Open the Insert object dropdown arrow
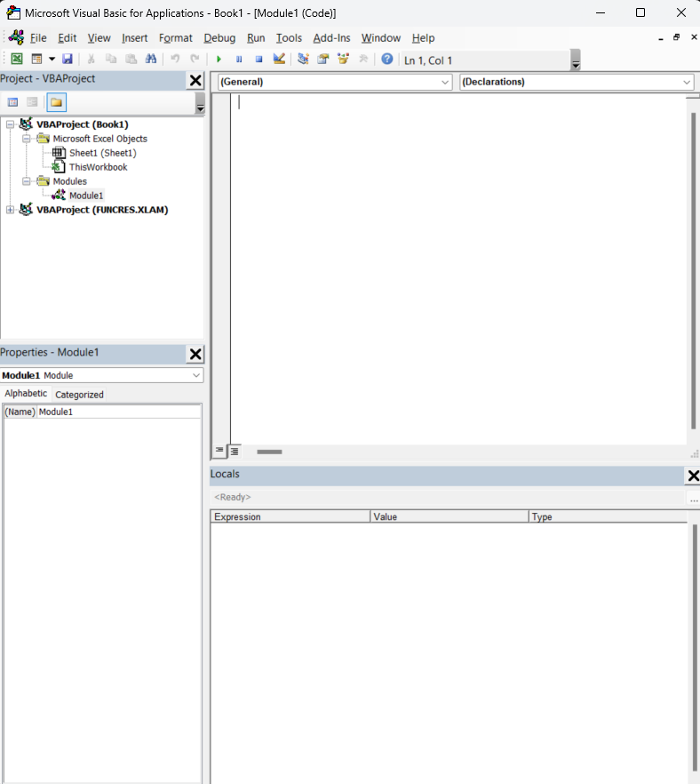 (52, 59)
